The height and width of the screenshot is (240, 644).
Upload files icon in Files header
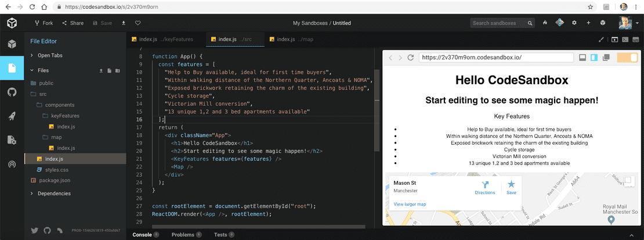click(101, 71)
